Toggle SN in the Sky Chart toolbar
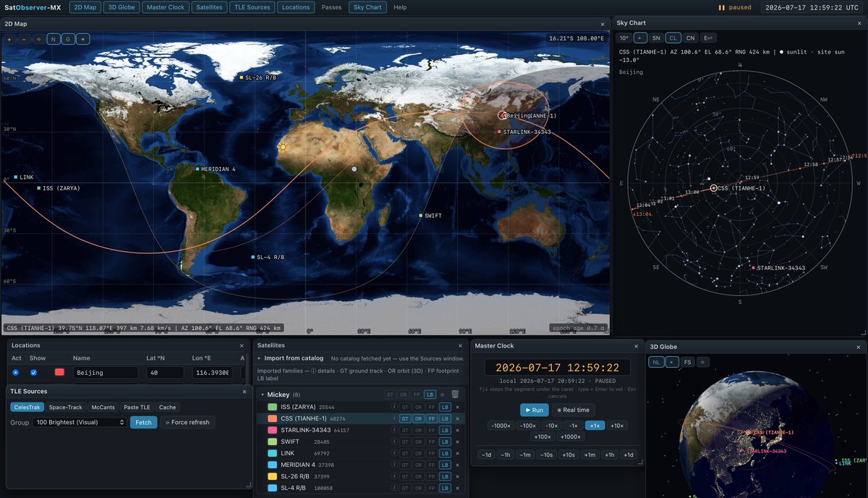Screen dimensions: 868x498 656,38
